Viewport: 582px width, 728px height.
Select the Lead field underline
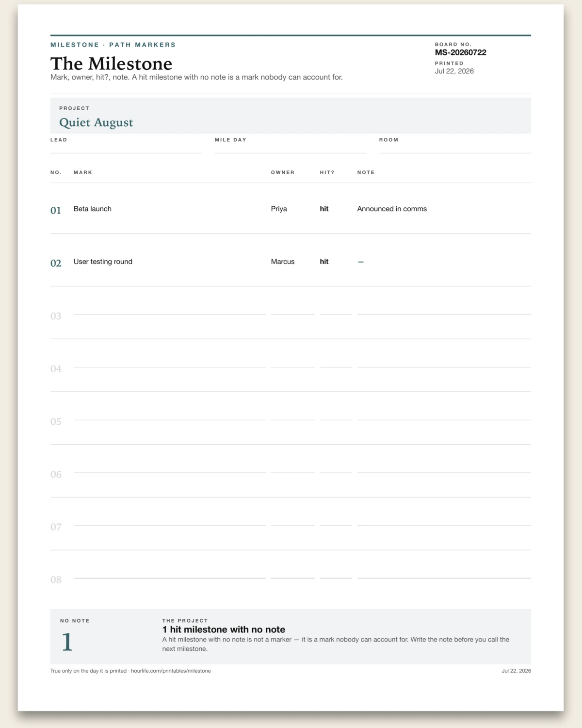pos(126,153)
